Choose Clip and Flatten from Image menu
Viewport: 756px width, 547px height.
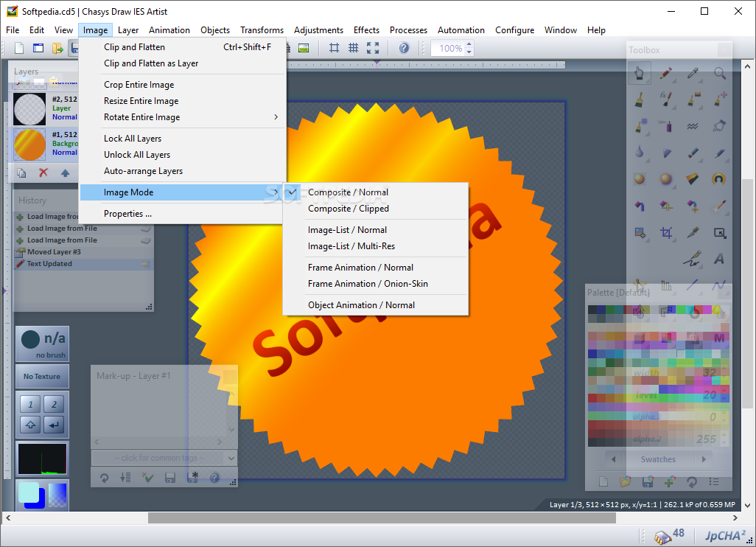[x=182, y=46]
